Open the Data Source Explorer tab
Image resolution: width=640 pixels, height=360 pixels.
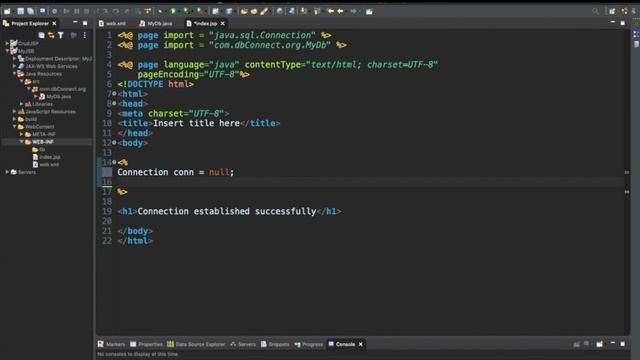click(x=196, y=344)
